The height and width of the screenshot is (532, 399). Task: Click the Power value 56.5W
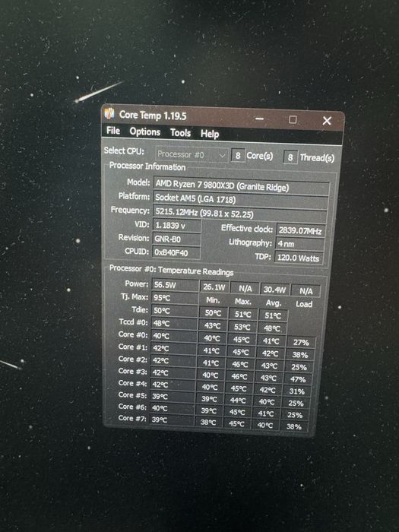tap(175, 285)
